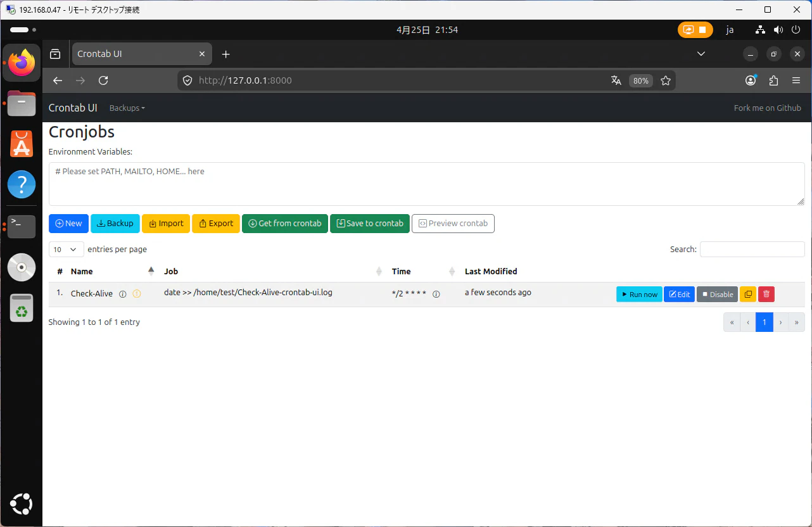This screenshot has height=527, width=812.
Task: Click the Check-Alive job name
Action: (x=92, y=293)
